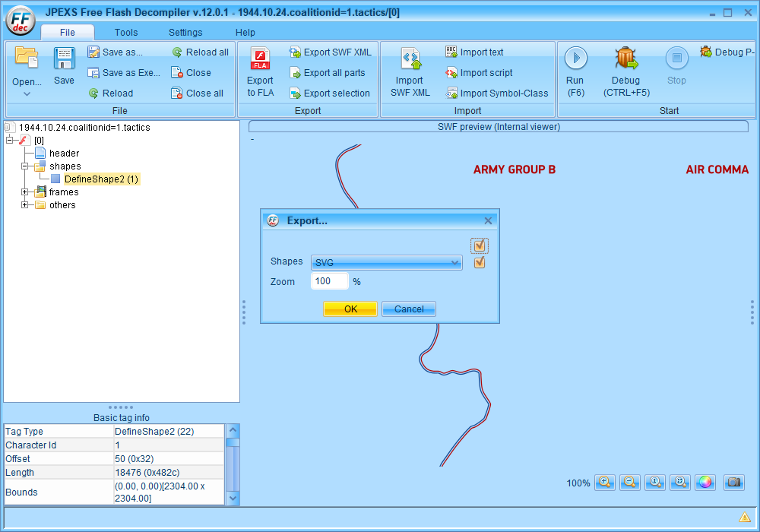Open a file with the Open folder icon
Screen dimensions: 760x532
click(x=26, y=59)
